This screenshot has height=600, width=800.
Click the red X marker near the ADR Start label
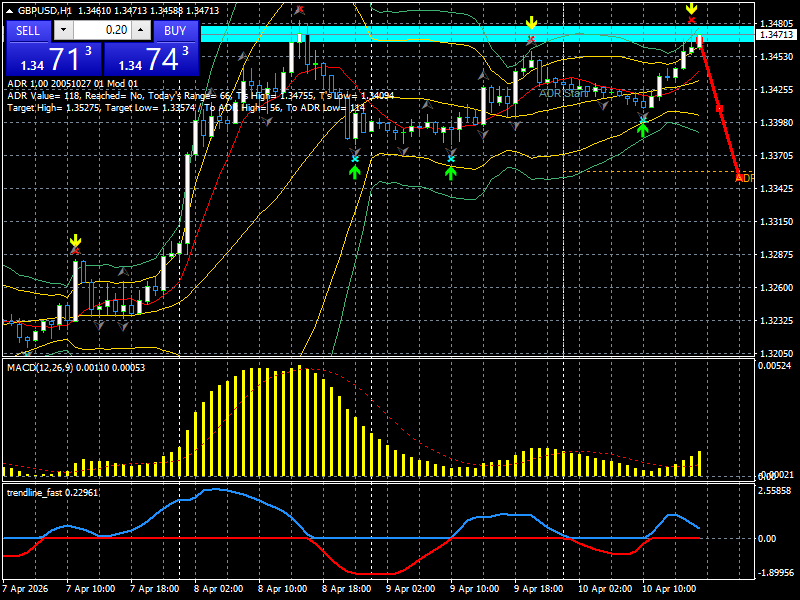point(529,39)
